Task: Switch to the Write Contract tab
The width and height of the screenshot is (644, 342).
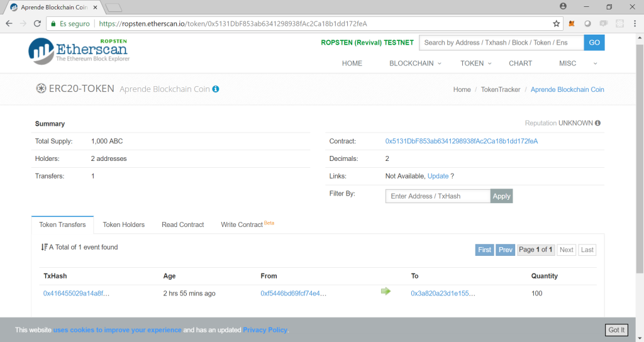Action: 247,224
